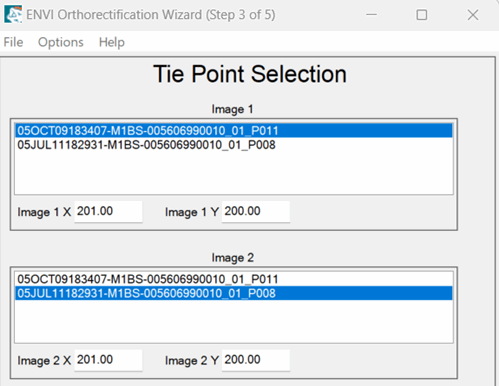
Task: Minimize the Orthorectification Wizard window
Action: 371,15
